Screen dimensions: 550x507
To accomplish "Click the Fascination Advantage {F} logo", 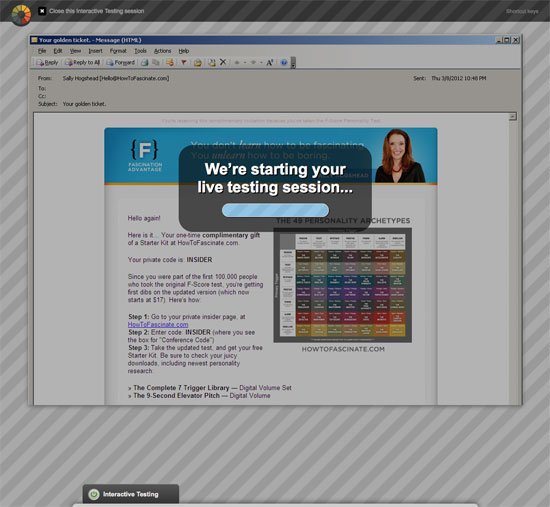I will click(x=145, y=155).
